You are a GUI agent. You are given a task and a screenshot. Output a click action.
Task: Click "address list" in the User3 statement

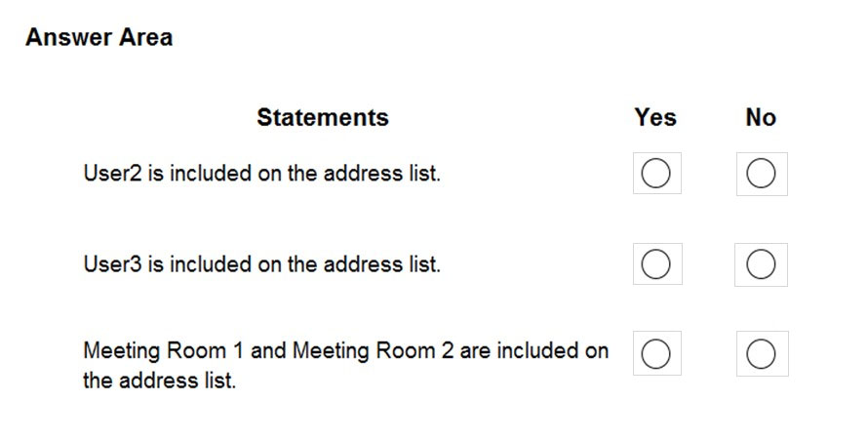[382, 264]
